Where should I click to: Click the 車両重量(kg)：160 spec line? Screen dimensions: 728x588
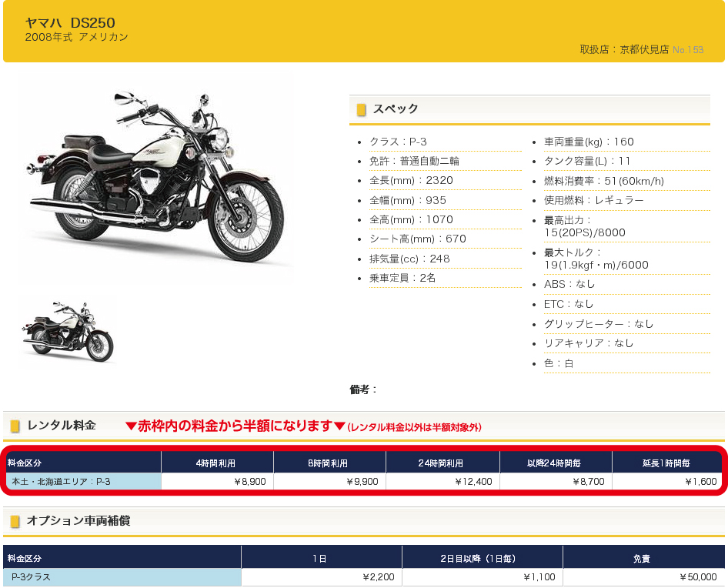[589, 142]
